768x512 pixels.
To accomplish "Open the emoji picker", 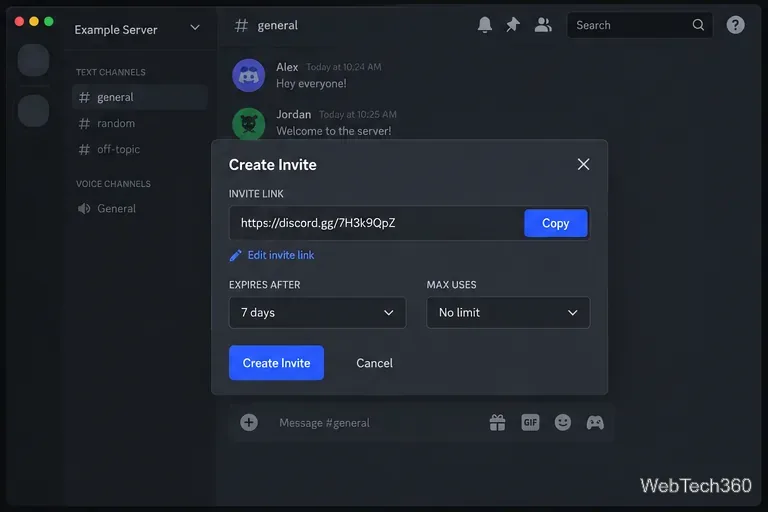I will coord(563,422).
